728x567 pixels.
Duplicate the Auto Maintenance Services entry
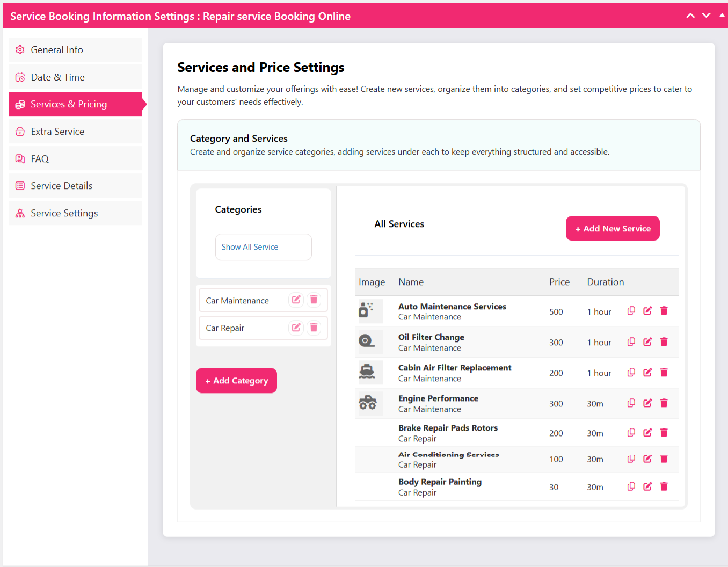pyautogui.click(x=631, y=311)
